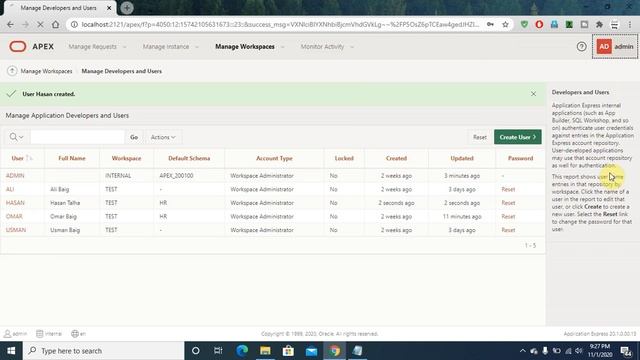
Task: Click the Locked column header
Action: (344, 158)
